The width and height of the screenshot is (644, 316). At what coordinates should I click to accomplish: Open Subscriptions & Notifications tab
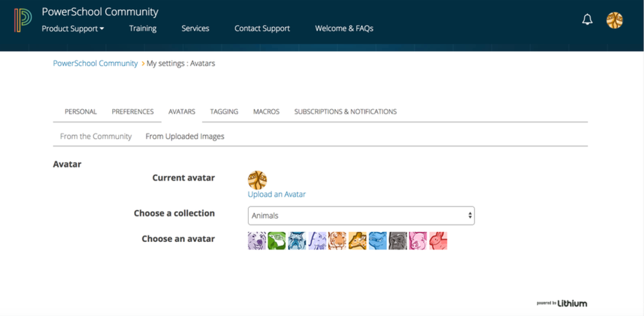click(346, 112)
